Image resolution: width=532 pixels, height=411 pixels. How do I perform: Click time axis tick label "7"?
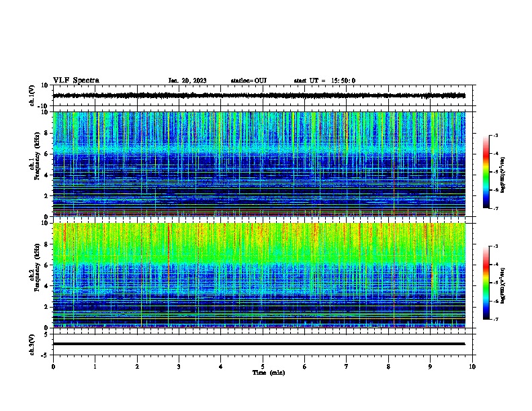point(347,367)
